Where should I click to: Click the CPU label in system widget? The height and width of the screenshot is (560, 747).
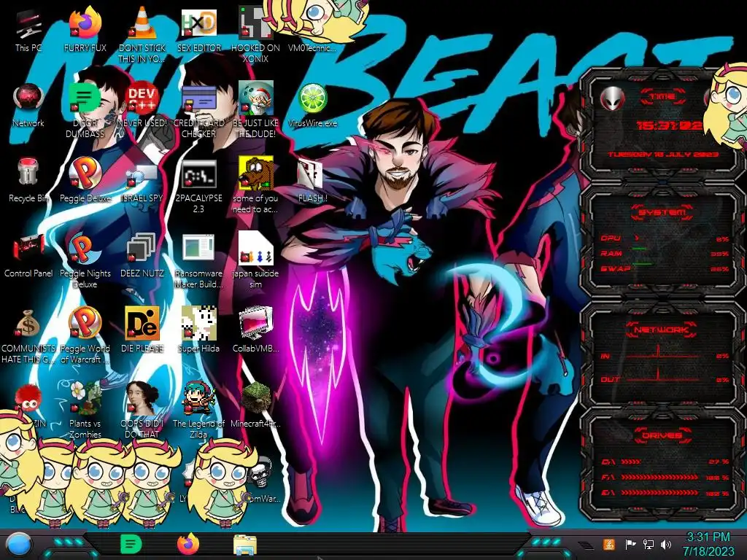[x=611, y=238]
